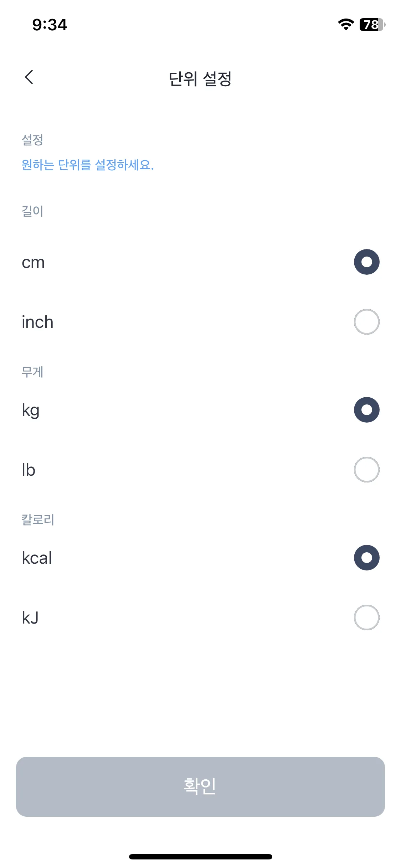Tap the 9:34 clock in status bar
This screenshot has height=868, width=401.
[50, 25]
